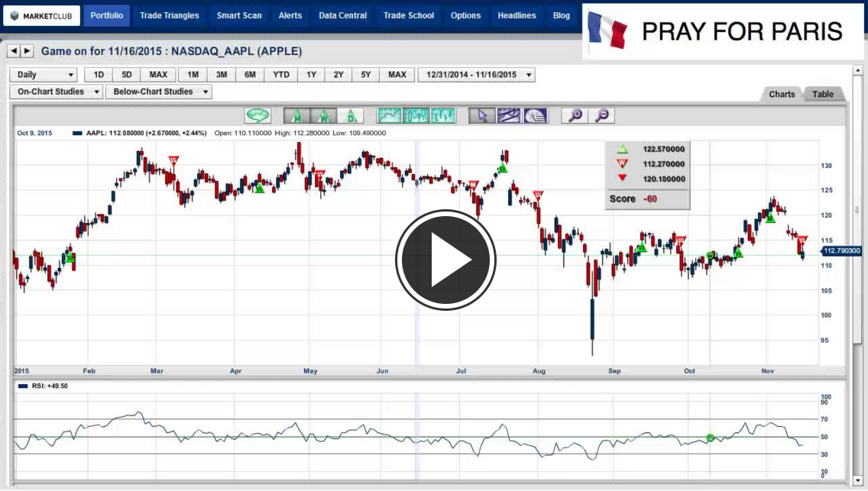Switch to the Table tab

click(x=823, y=94)
